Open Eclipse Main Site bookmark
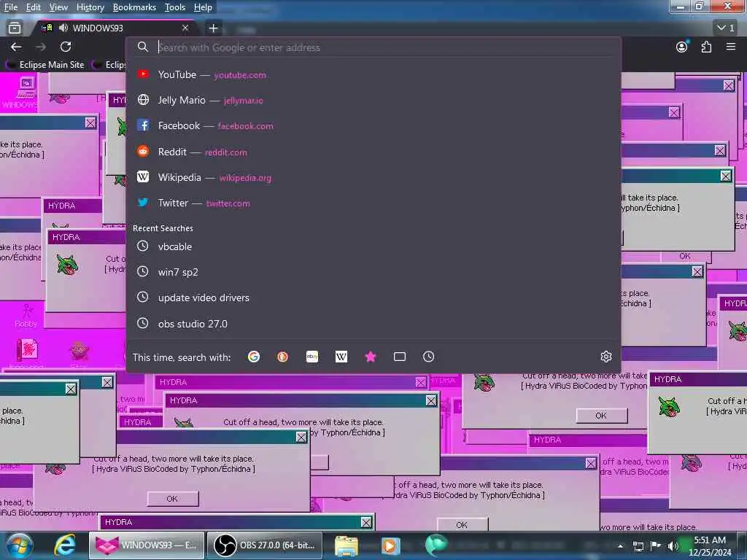This screenshot has width=747, height=560. tap(46, 65)
